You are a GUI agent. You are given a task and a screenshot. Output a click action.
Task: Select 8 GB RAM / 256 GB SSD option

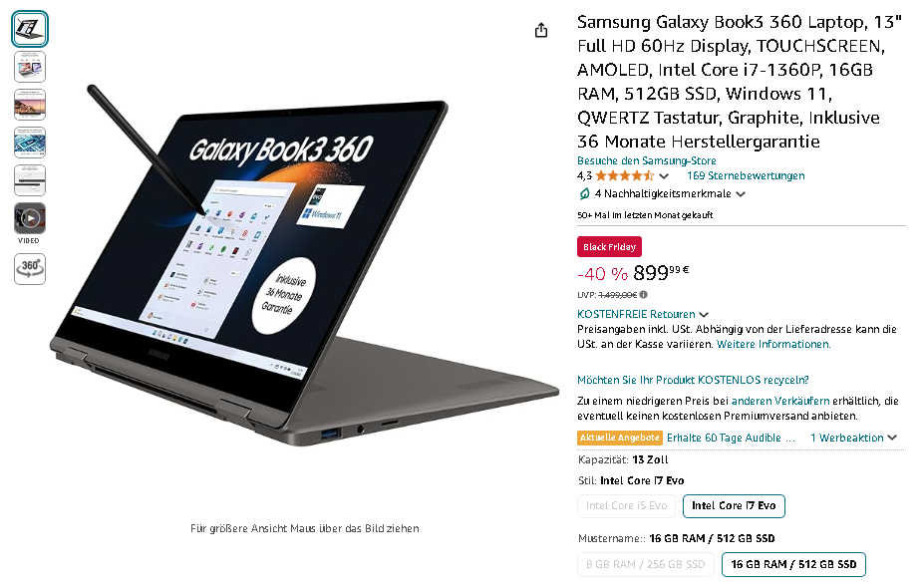click(645, 564)
